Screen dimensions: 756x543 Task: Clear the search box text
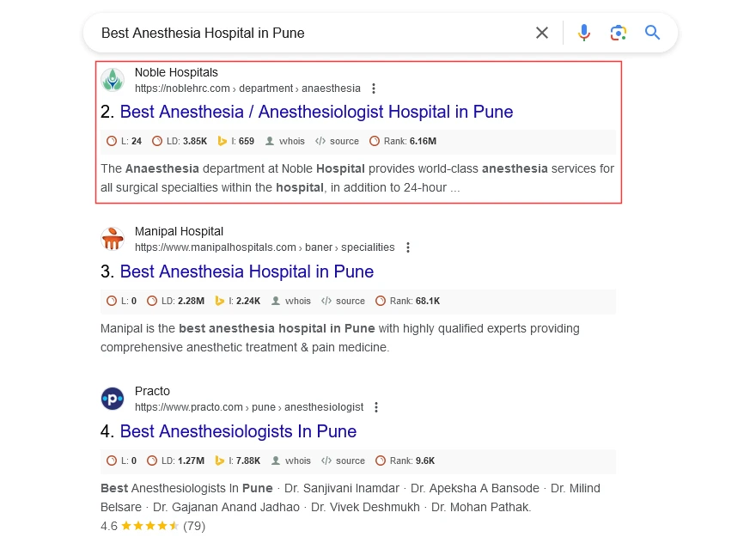[x=542, y=34]
